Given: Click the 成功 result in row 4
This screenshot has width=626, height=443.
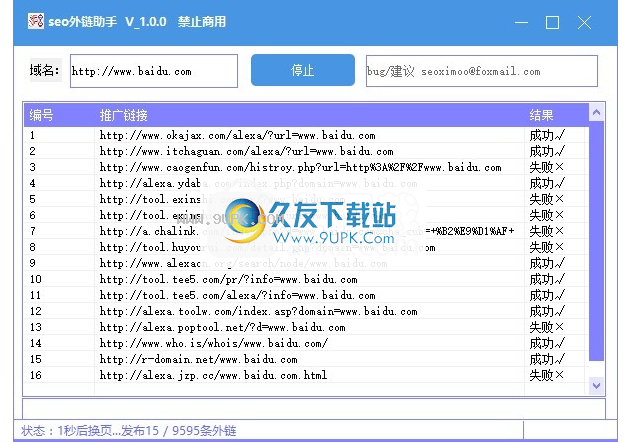Looking at the screenshot, I should (x=547, y=183).
